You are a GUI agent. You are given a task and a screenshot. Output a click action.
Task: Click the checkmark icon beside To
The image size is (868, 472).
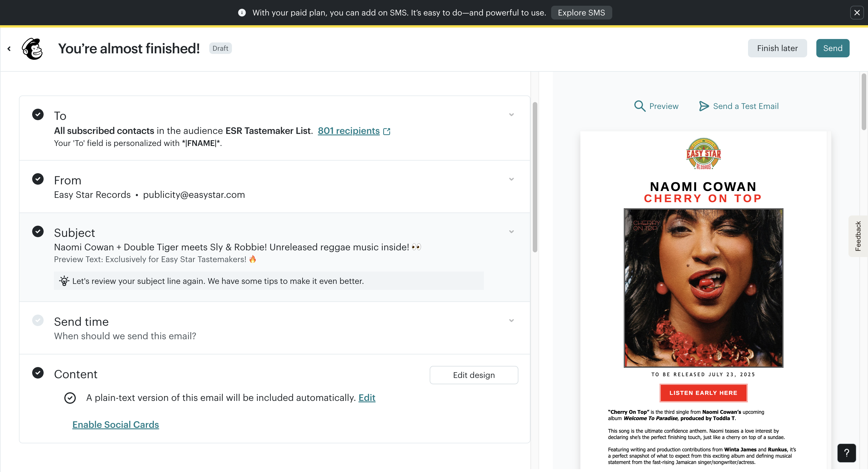(x=38, y=114)
